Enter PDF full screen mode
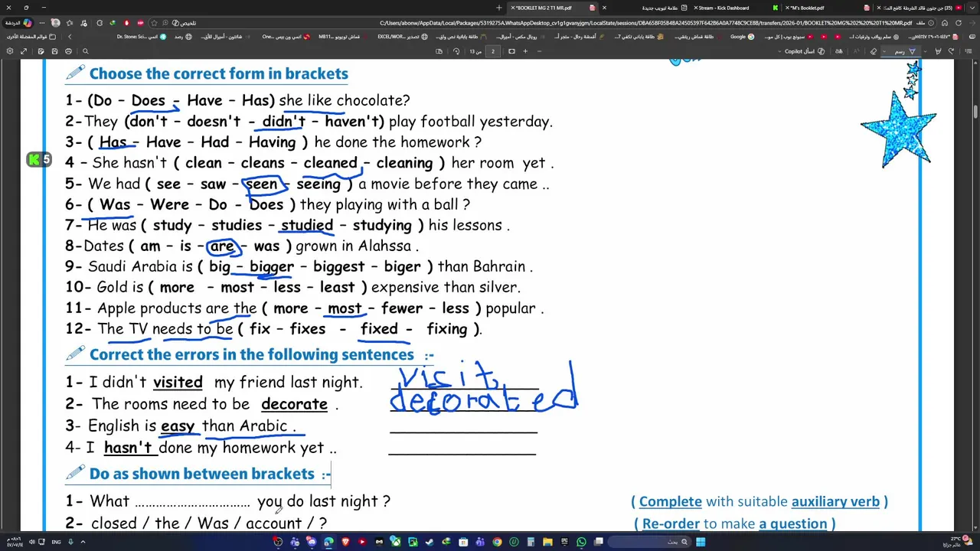Screen dimensions: 980x551 tap(24, 51)
